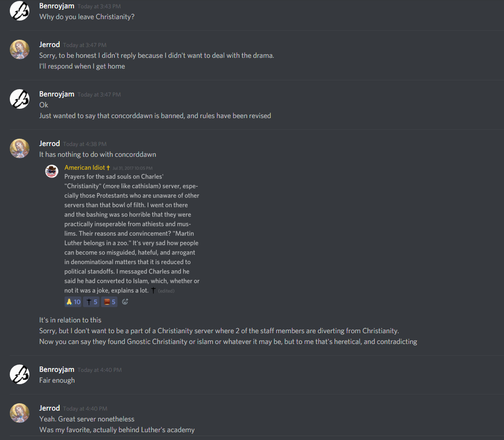The width and height of the screenshot is (504, 440).
Task: Click American Idiot's avatar in the quoted message
Action: point(52,171)
